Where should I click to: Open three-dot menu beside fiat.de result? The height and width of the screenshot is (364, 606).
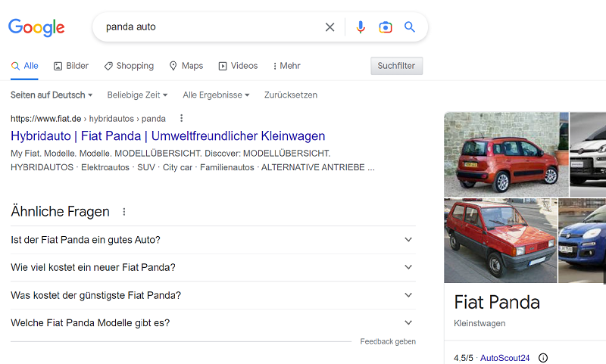(181, 118)
